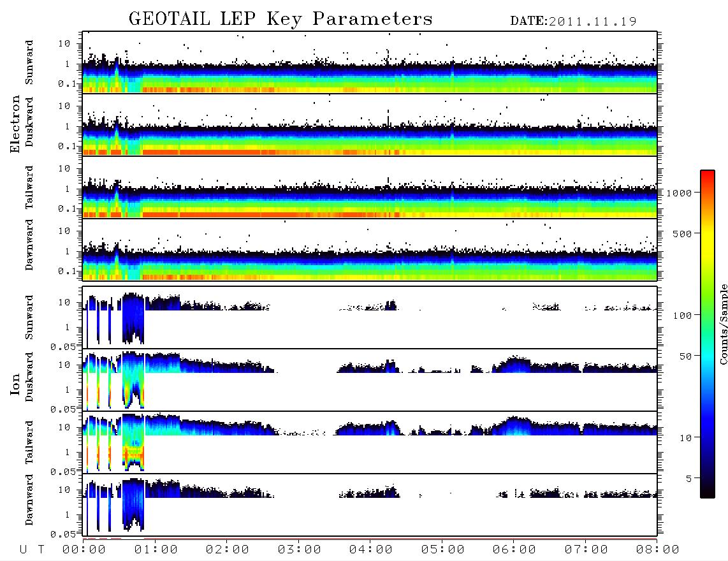Select the Ion Tailward panel label
728x561 pixels.
(x=29, y=442)
